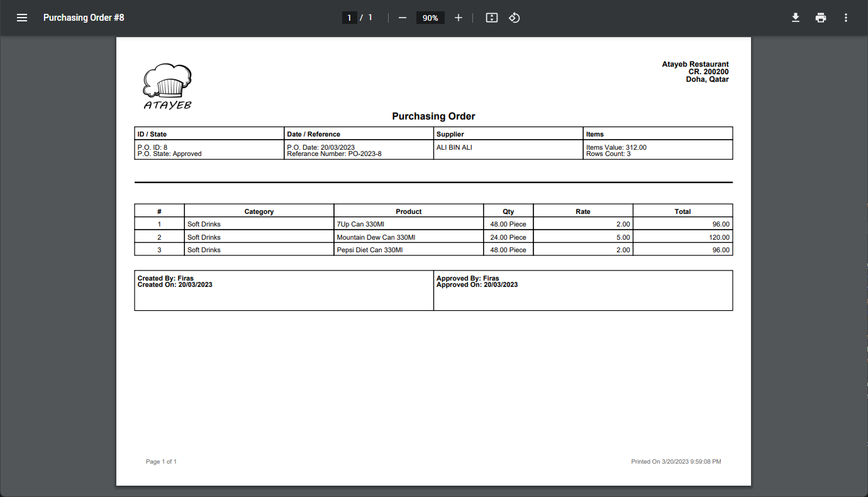868x497 pixels.
Task: Rotate the document counterclockwise
Action: [515, 18]
